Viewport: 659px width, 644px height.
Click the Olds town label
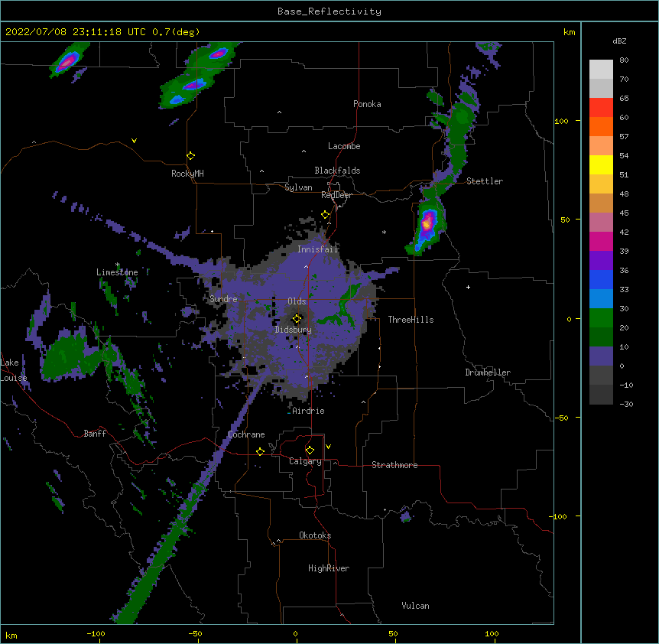click(297, 301)
